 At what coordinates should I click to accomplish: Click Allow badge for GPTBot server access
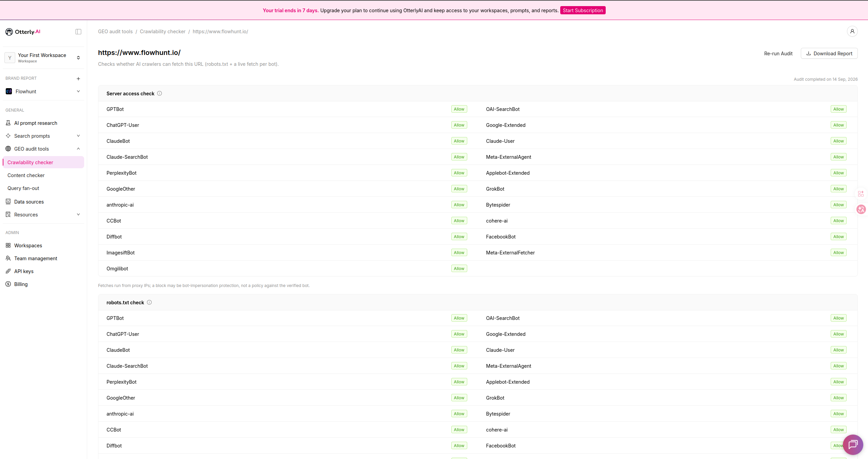[x=459, y=109]
